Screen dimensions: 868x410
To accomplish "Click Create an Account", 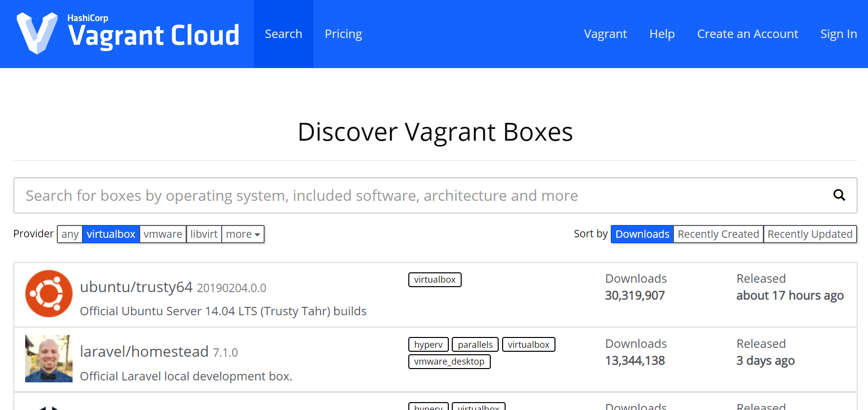I will [x=748, y=34].
